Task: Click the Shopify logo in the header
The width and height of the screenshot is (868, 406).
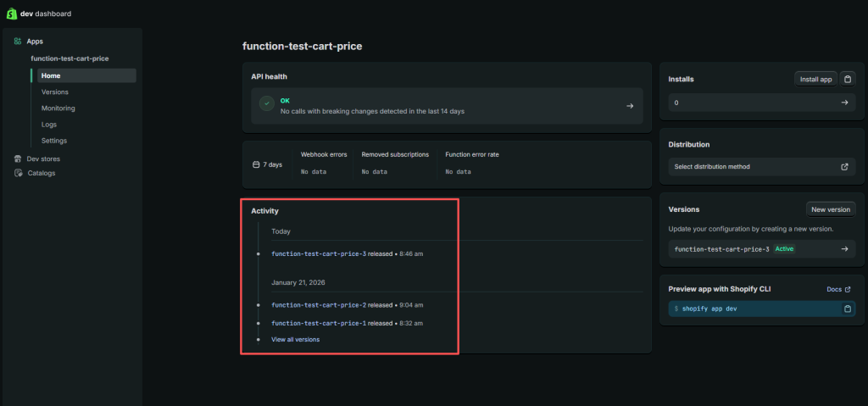Action: tap(9, 14)
